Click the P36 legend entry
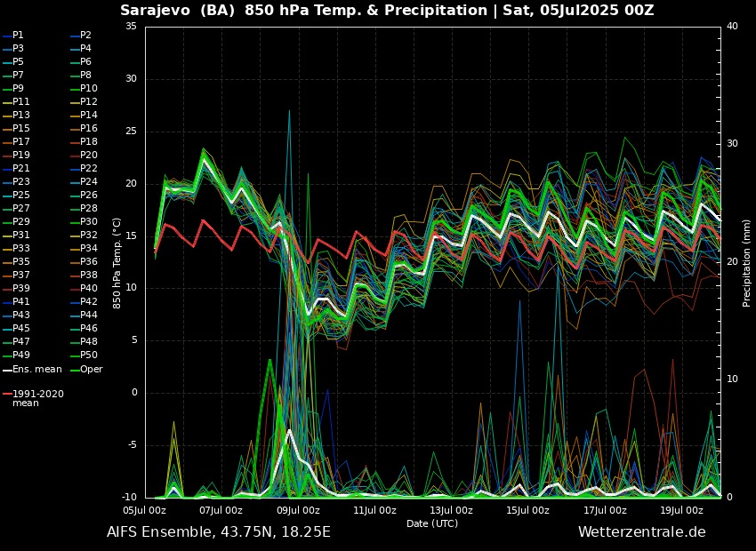This screenshot has height=551, width=756. point(89,261)
